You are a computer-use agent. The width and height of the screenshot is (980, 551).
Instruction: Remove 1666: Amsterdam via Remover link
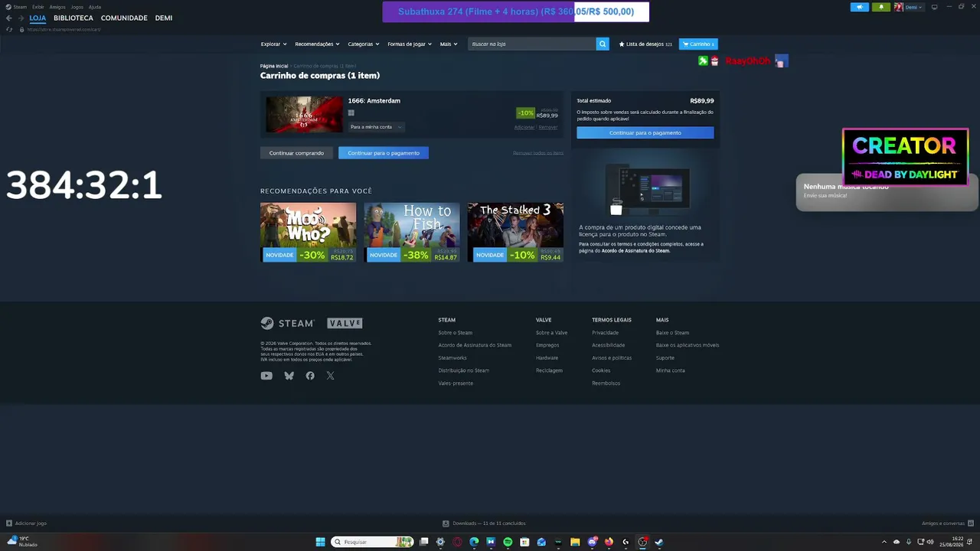pyautogui.click(x=548, y=127)
